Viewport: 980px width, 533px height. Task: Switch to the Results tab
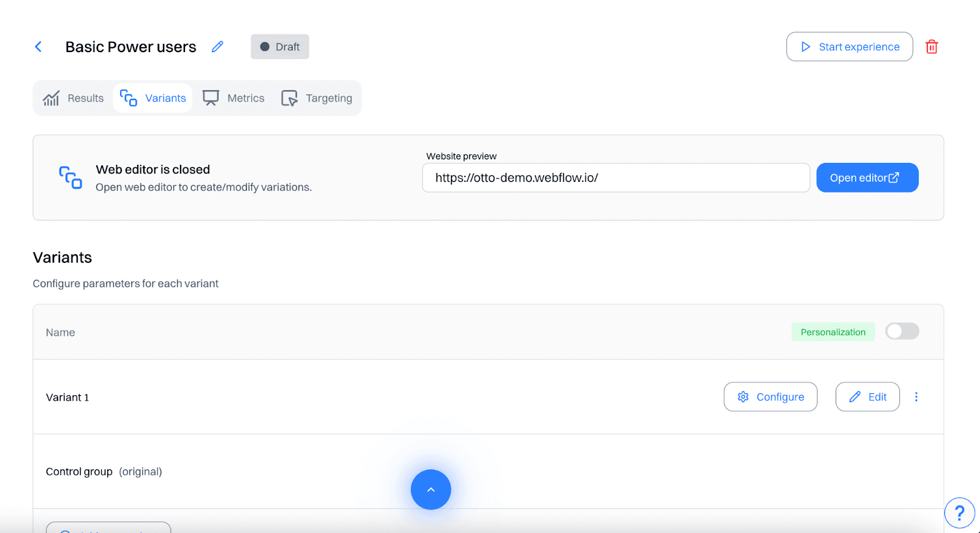click(x=73, y=98)
